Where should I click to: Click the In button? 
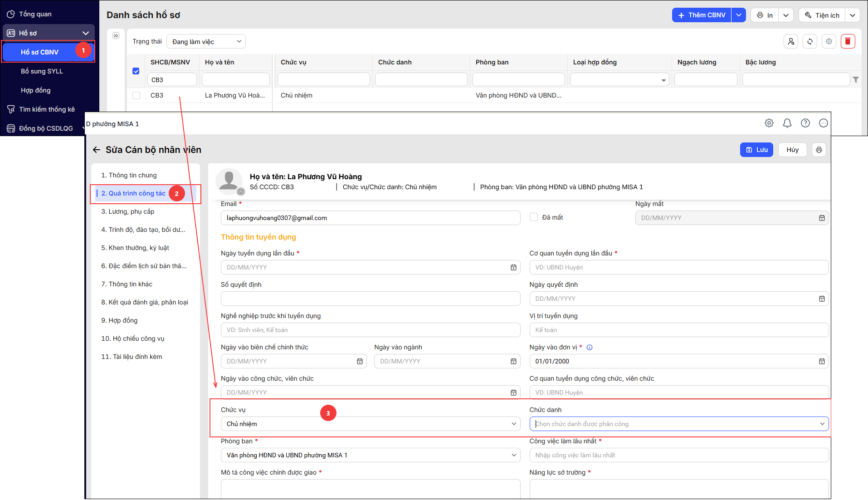pos(765,15)
